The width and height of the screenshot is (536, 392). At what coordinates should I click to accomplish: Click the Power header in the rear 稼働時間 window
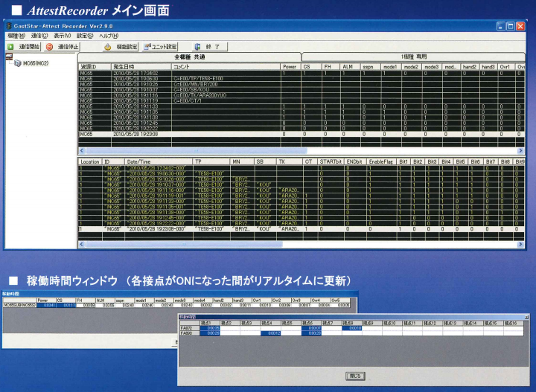[46, 301]
